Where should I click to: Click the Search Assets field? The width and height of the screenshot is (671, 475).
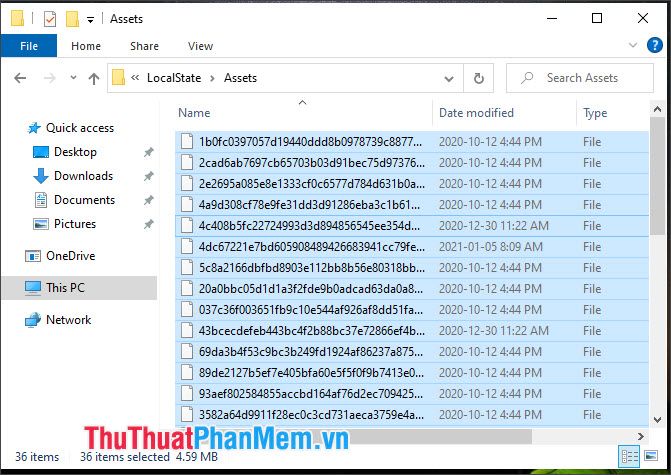(580, 78)
